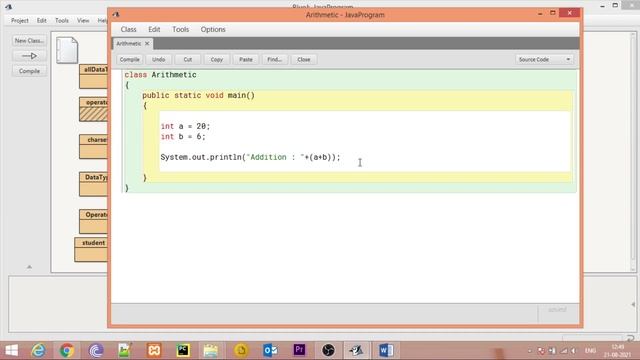Image resolution: width=640 pixels, height=360 pixels.
Task: Open Outlook from the taskbar
Action: pyautogui.click(x=270, y=350)
